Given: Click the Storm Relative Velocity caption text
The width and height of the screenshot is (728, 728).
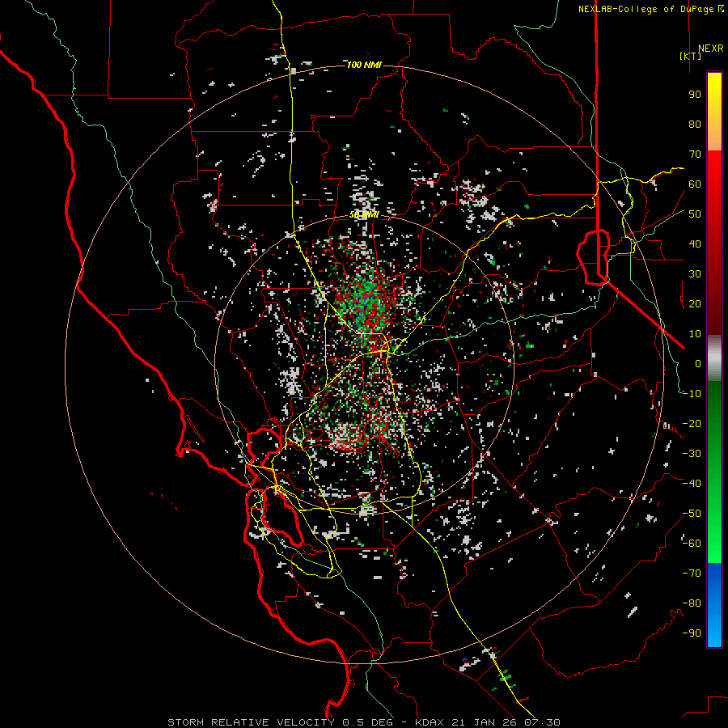Looking at the screenshot, I should (251, 722).
